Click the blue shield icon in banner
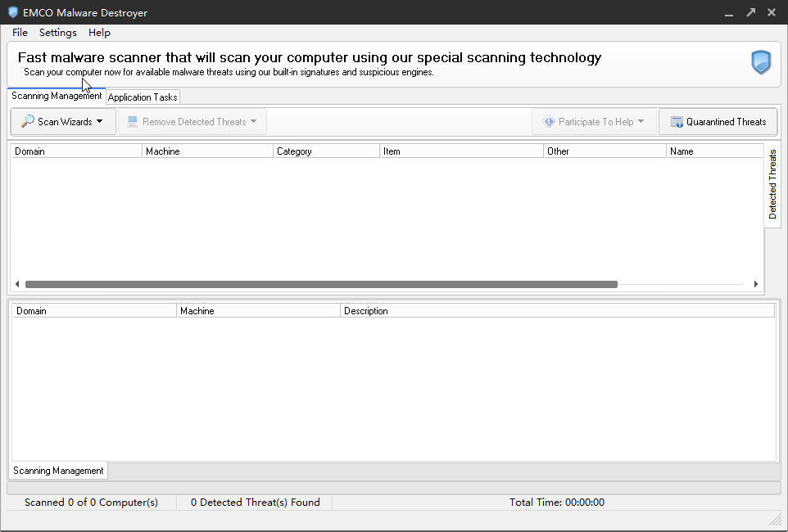This screenshot has width=788, height=532. 761,62
